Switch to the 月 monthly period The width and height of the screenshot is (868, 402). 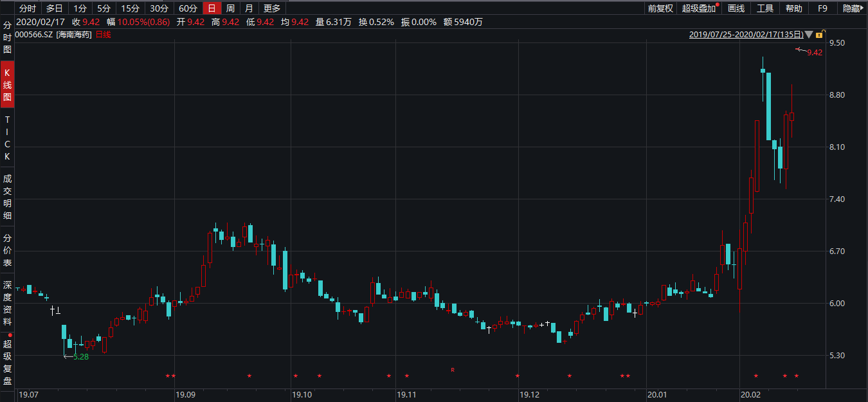(x=249, y=8)
